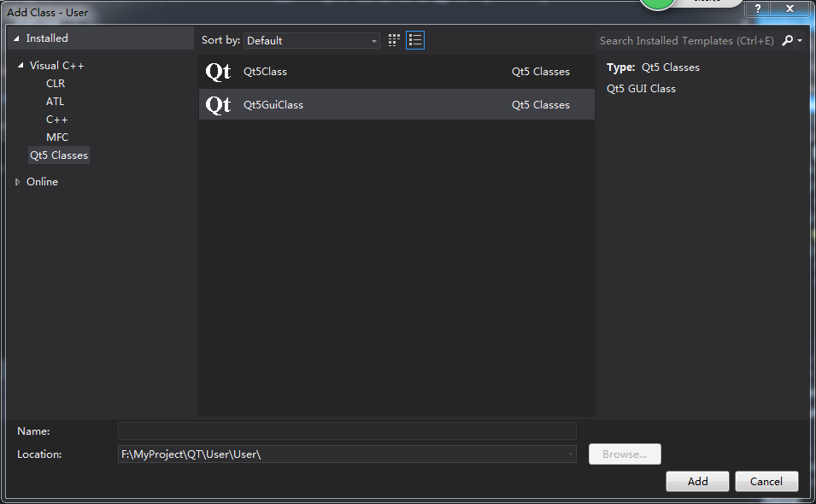Collapse the Installed section

pos(17,38)
